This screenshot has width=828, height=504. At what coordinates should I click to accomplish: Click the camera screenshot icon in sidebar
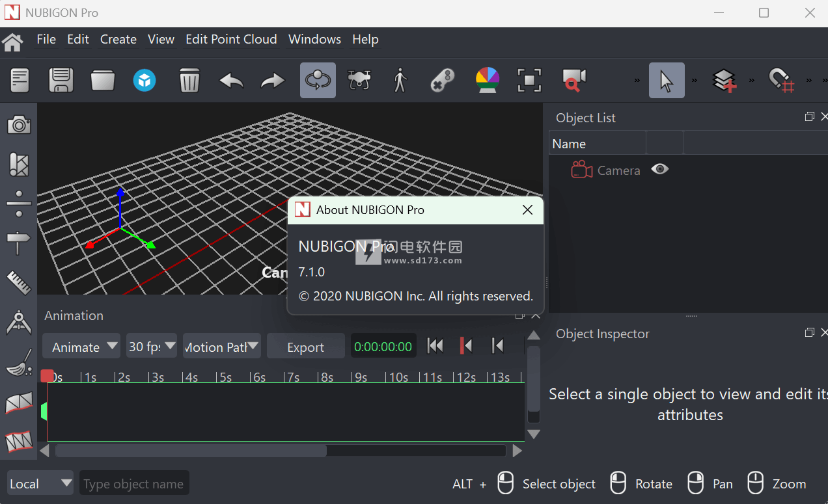(x=19, y=125)
